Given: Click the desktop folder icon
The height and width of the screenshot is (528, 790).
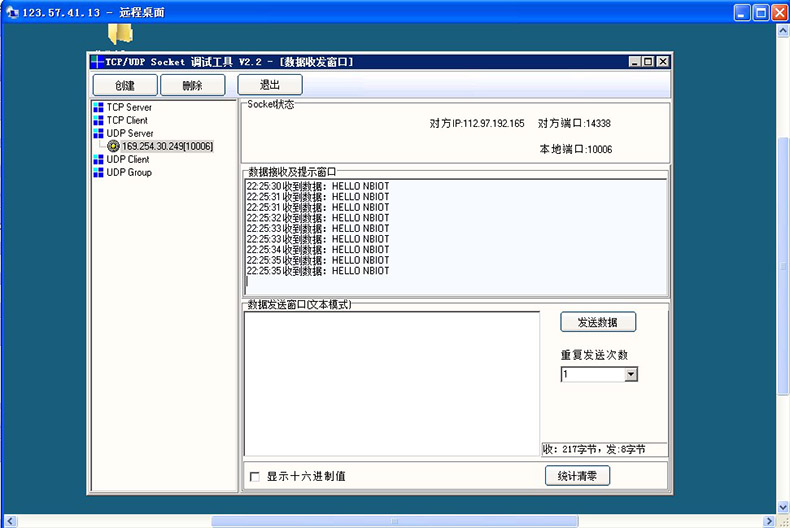Looking at the screenshot, I should [120, 34].
